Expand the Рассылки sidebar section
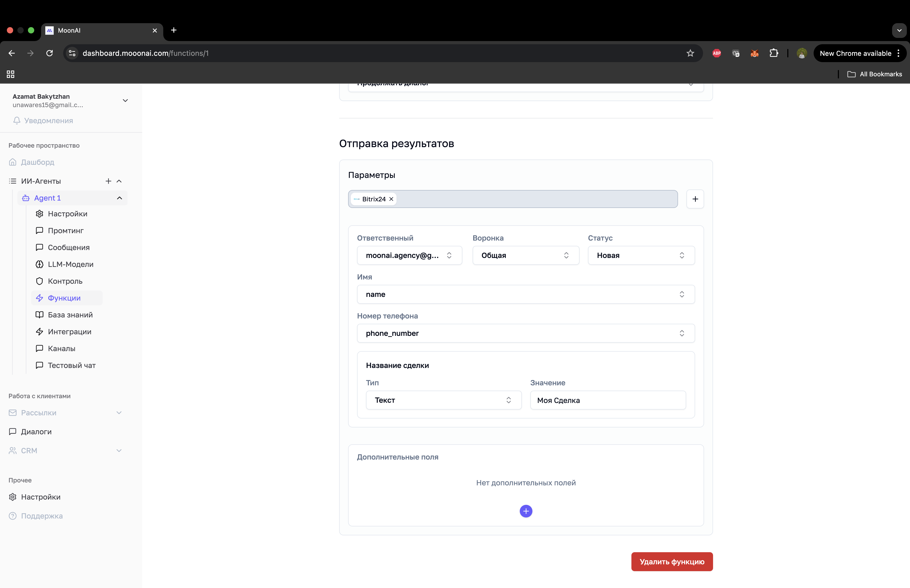The image size is (910, 588). coord(119,413)
